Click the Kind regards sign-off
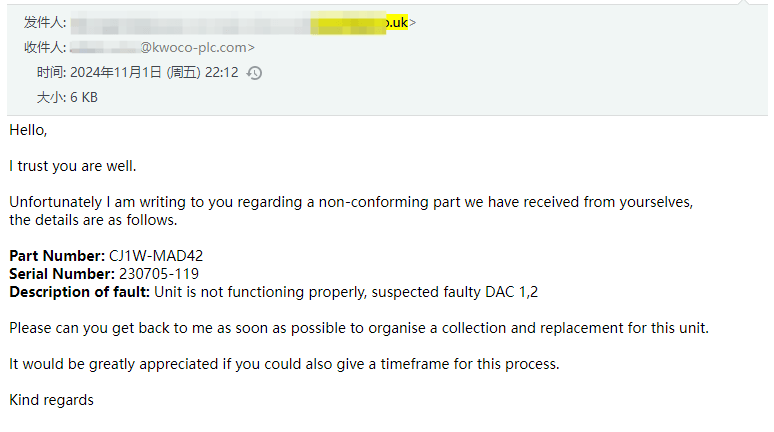The width and height of the screenshot is (774, 432). 51,400
